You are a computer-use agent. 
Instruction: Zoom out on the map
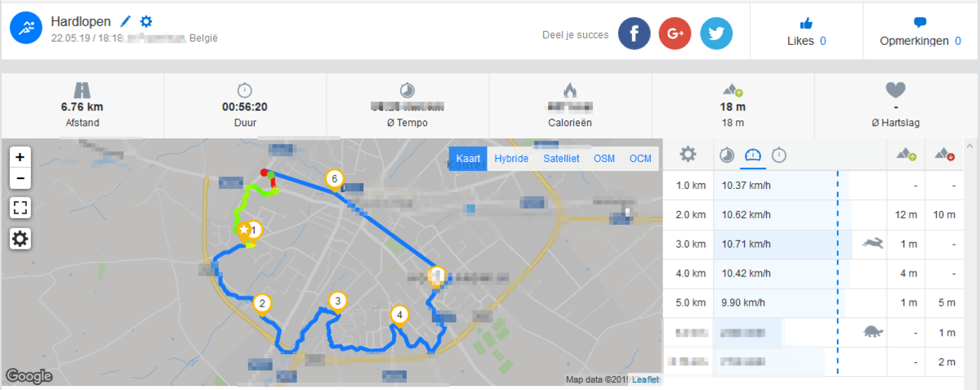20,177
